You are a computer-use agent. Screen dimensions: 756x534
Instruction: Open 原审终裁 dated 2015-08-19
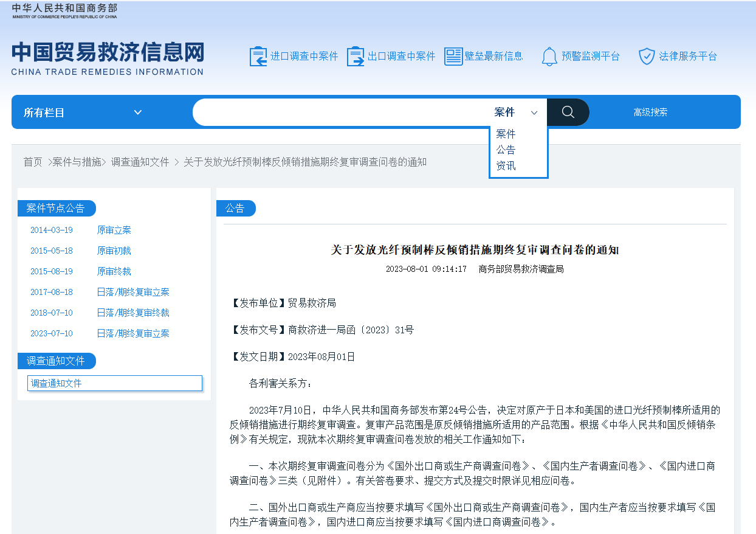pos(114,272)
